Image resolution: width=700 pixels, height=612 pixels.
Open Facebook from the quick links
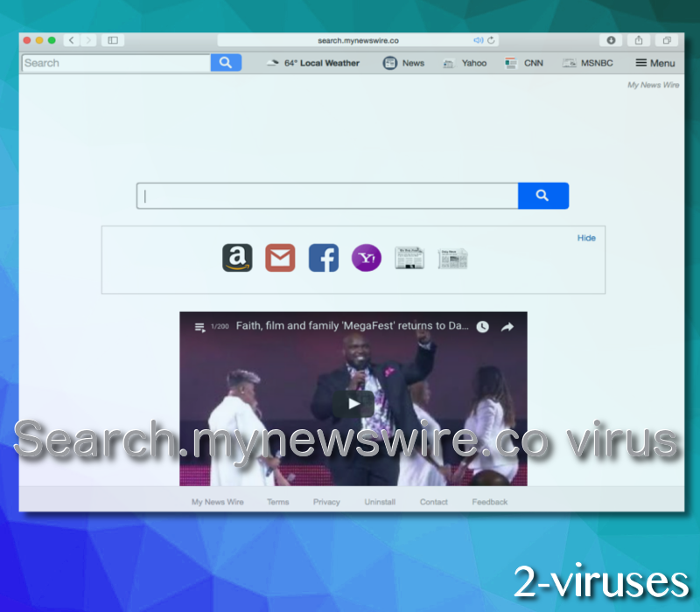pos(323,258)
